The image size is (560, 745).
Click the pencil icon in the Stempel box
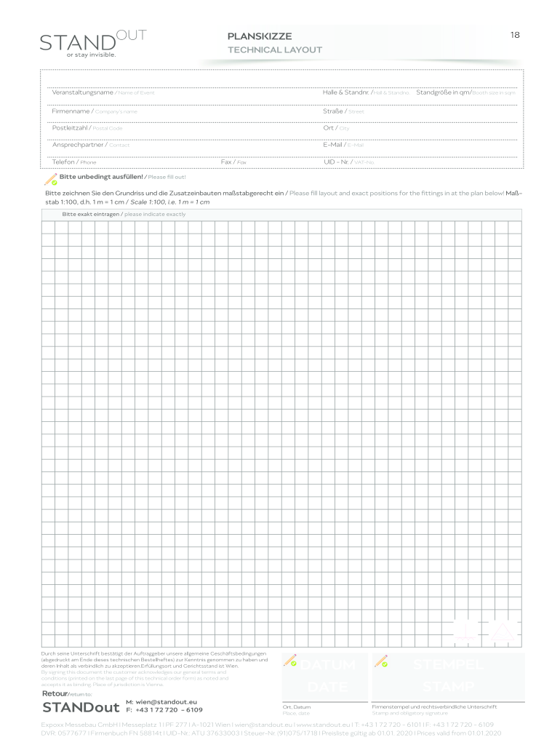click(x=380, y=661)
